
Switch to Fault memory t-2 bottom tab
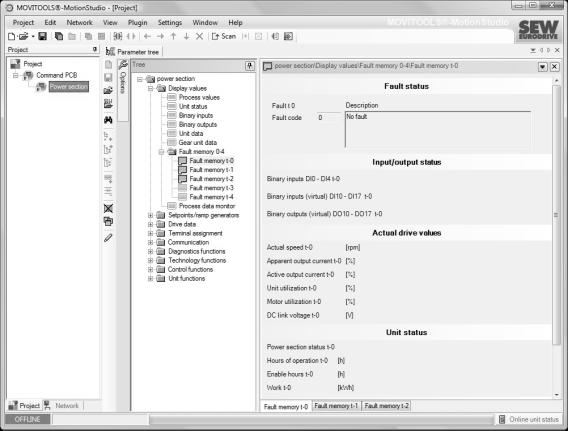(x=387, y=406)
